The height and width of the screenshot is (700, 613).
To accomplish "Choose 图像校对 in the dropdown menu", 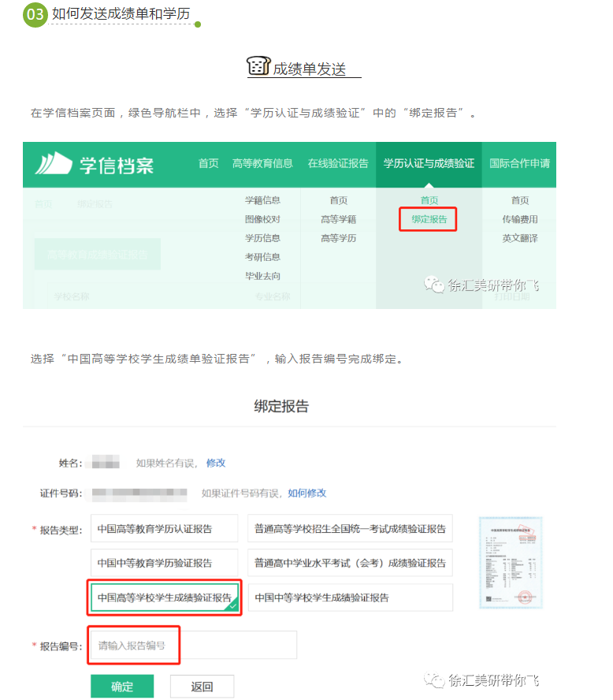I will pos(262,219).
